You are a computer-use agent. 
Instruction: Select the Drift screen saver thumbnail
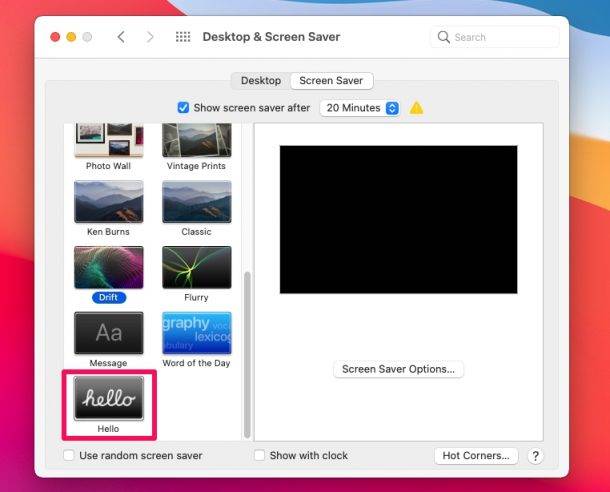[x=109, y=267]
